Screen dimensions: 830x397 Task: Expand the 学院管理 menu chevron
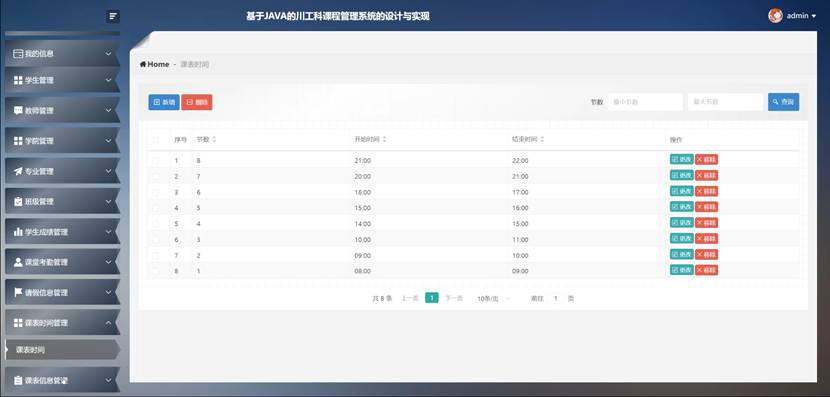point(108,141)
